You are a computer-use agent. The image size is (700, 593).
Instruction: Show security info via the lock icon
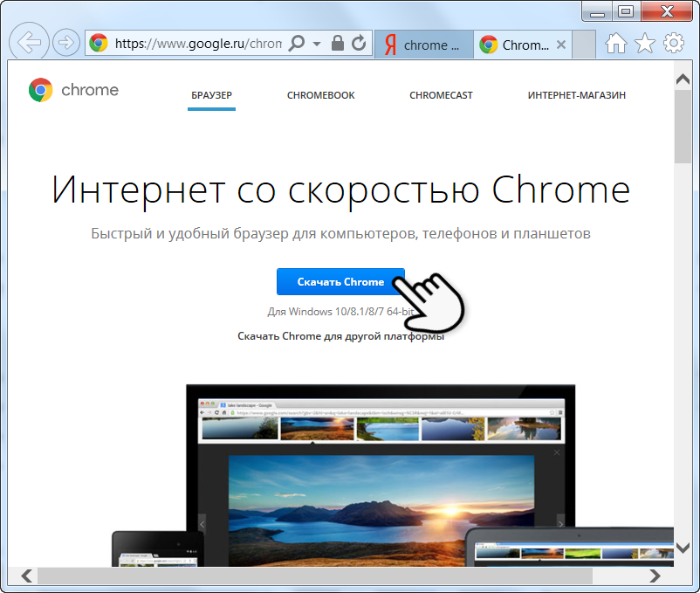(338, 44)
